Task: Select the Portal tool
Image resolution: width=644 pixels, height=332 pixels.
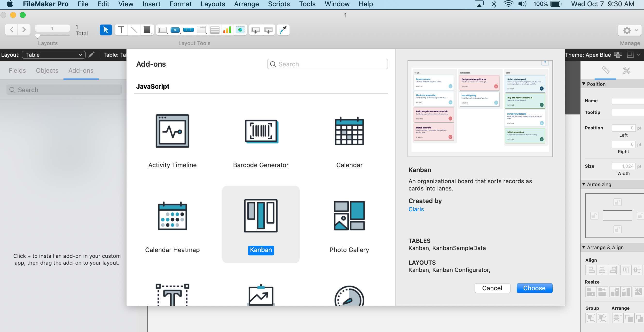Action: [x=215, y=30]
